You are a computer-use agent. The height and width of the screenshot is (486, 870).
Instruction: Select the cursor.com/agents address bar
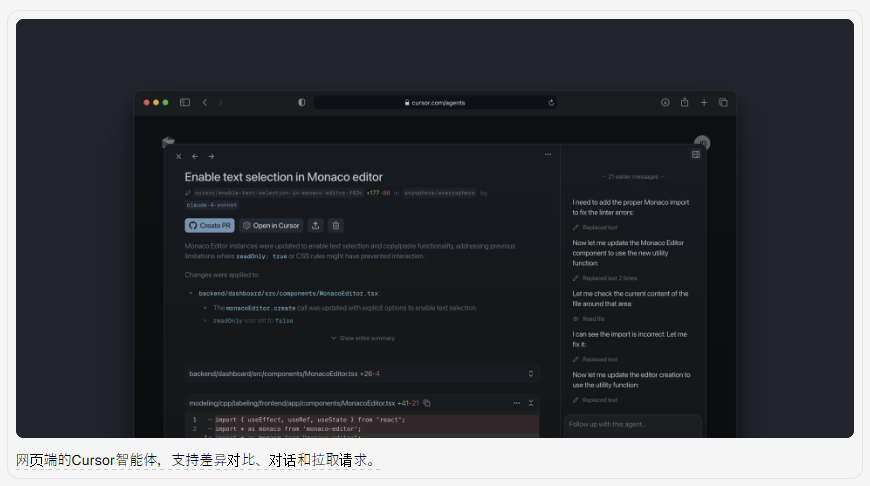click(x=435, y=103)
